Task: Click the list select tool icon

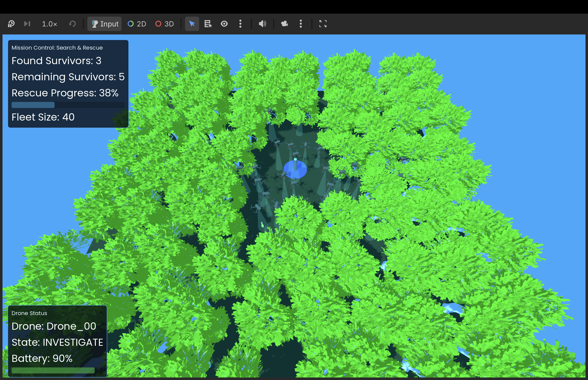Action: point(208,24)
